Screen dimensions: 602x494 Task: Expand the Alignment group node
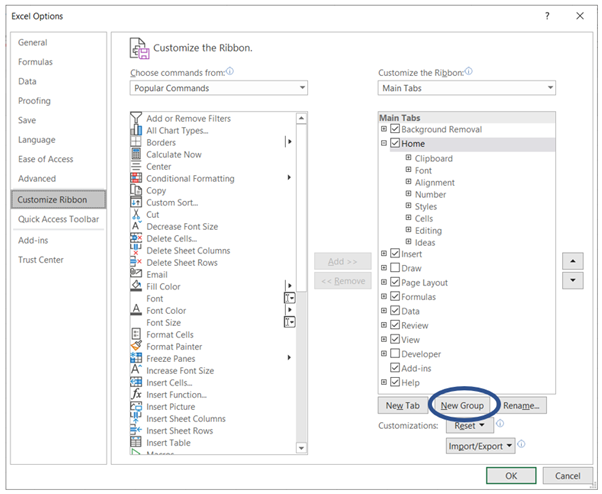[x=408, y=182]
